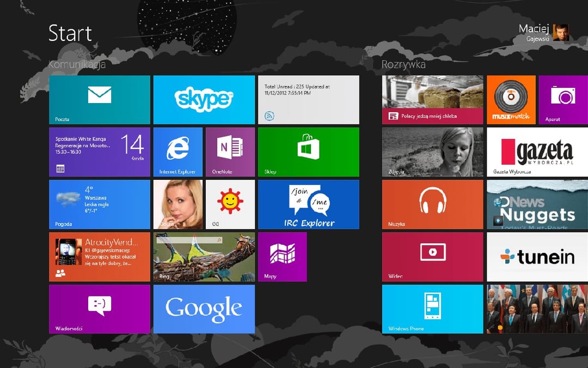The image size is (588, 368).
Task: Open the Aparat camera app
Action: tap(563, 99)
